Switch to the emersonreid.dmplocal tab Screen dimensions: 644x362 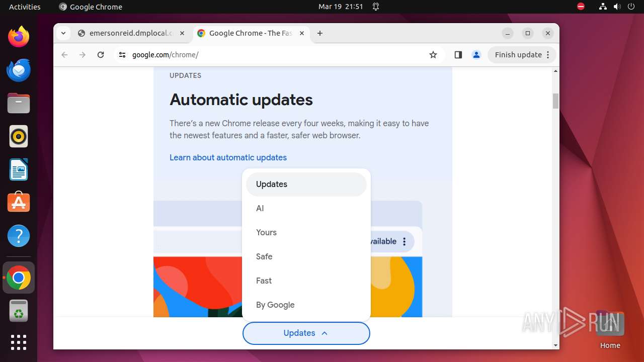(131, 33)
